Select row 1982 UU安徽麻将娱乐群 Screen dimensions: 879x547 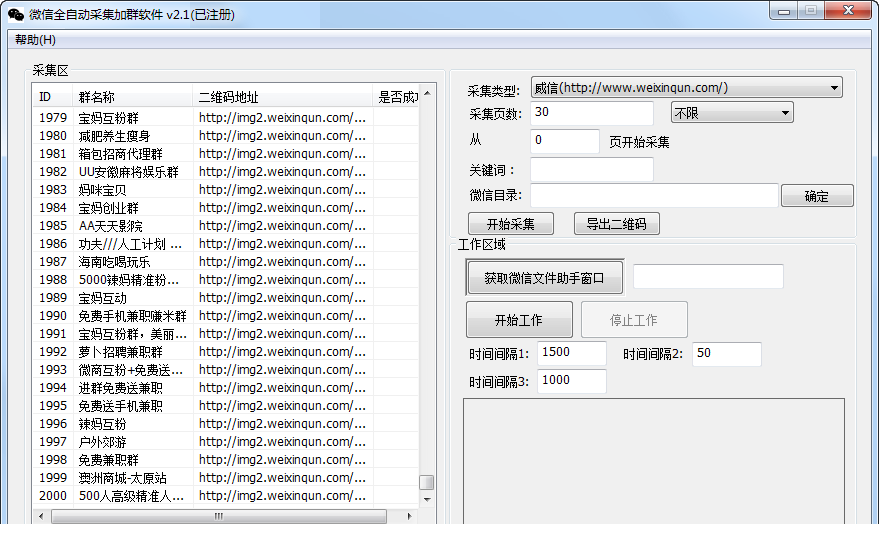pos(225,171)
